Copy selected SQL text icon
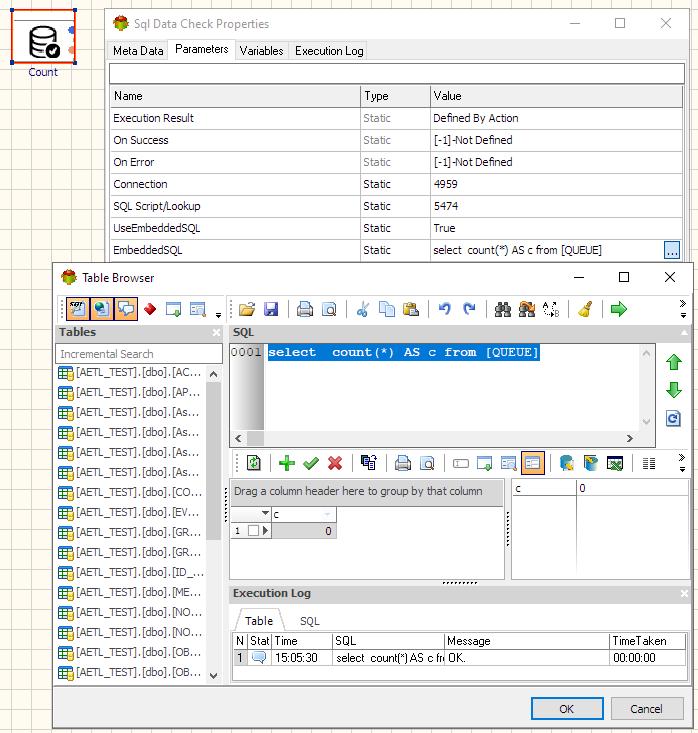Image resolution: width=698 pixels, height=733 pixels. pyautogui.click(x=387, y=309)
